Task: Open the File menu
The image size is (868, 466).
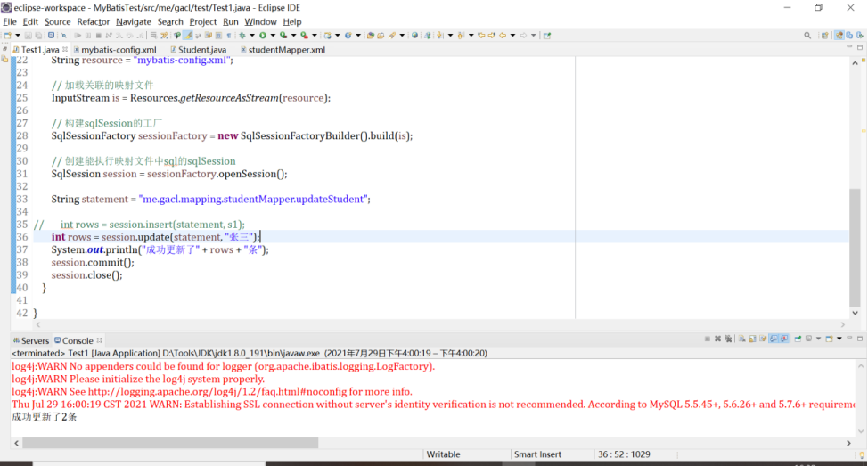Action: [10, 21]
